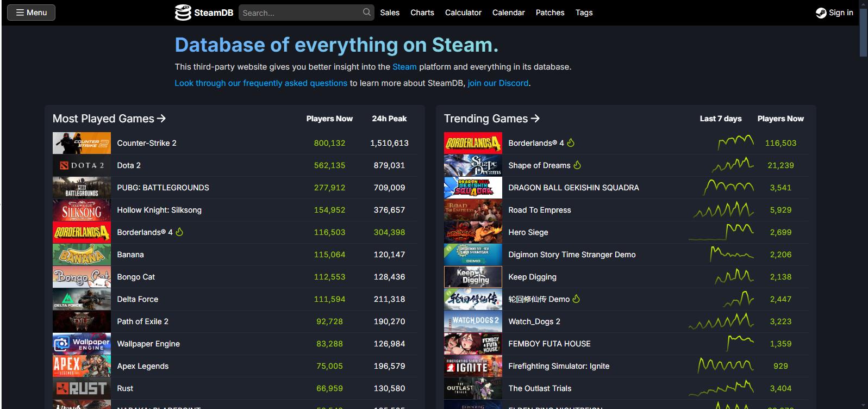Open the hamburger Menu button
868x409 pixels.
click(x=31, y=13)
